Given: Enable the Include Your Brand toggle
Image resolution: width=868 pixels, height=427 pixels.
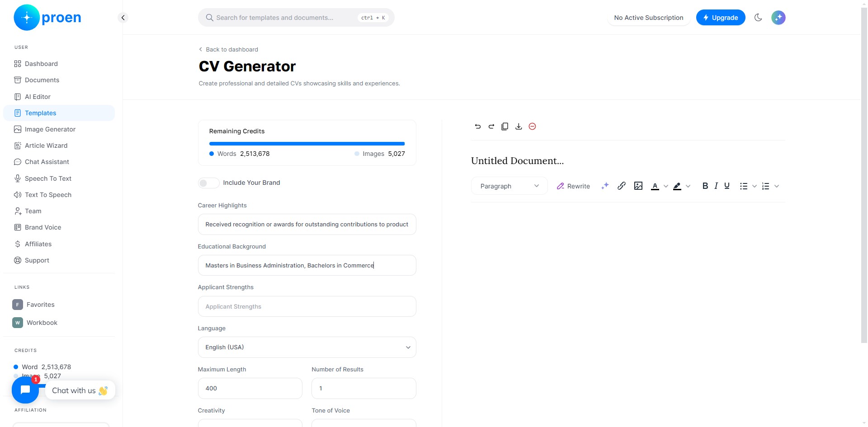Looking at the screenshot, I should [x=208, y=183].
